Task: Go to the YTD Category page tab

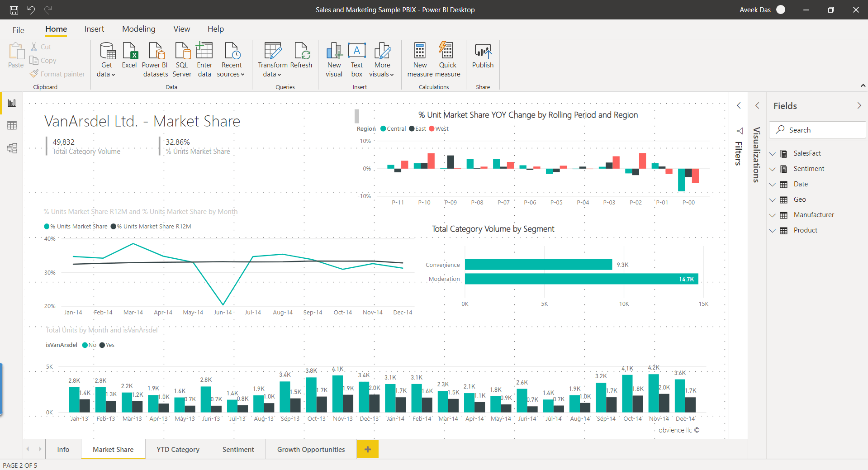Action: [x=178, y=449]
